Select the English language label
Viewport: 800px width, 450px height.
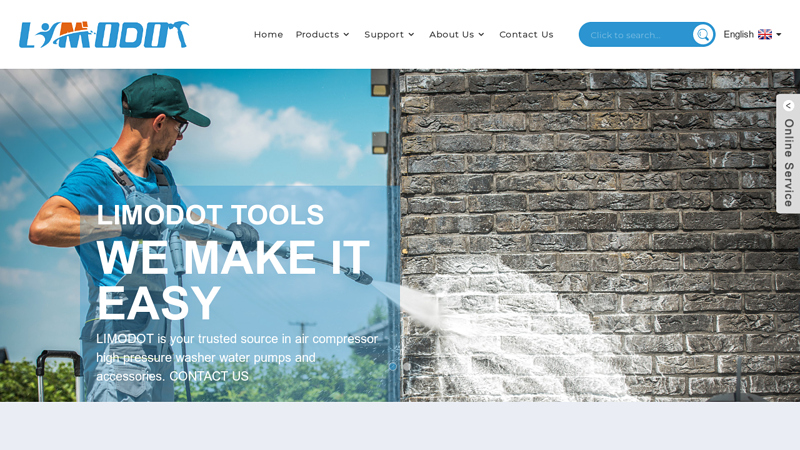[x=738, y=34]
